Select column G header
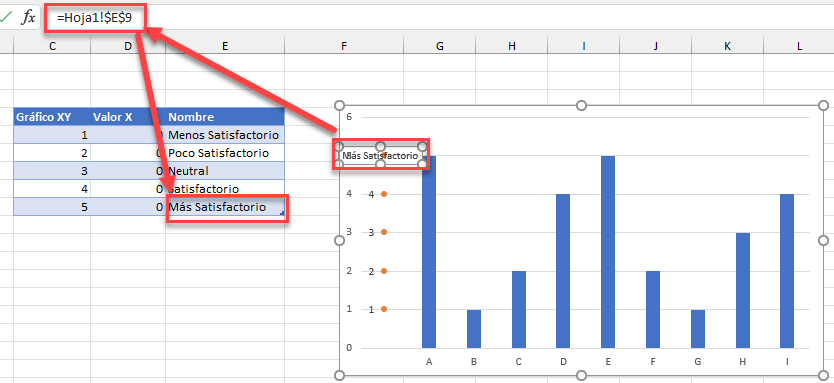 coord(439,46)
